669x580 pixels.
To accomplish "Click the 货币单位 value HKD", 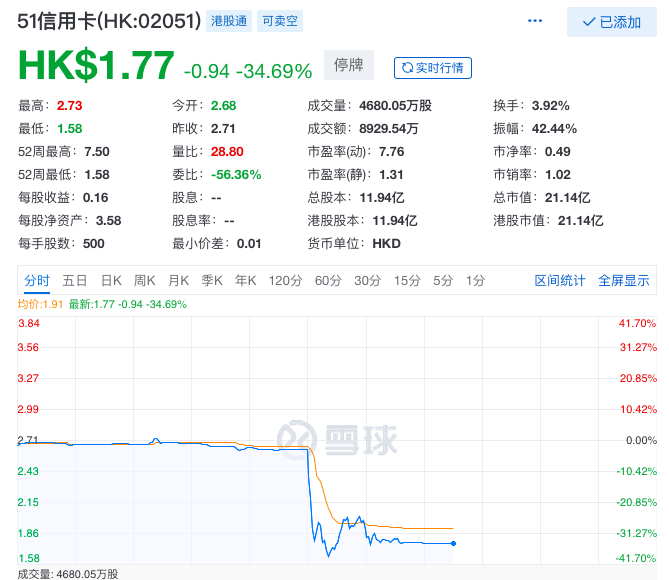I will pos(387,244).
